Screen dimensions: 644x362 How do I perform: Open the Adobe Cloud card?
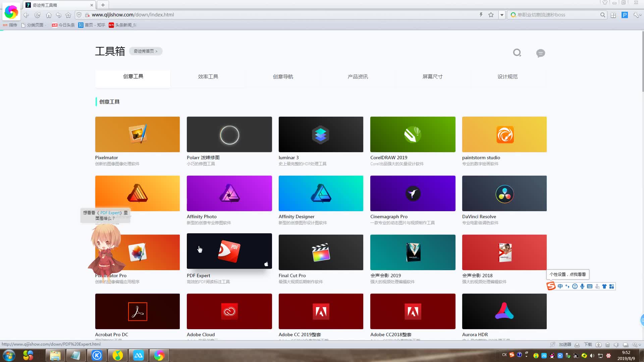click(229, 311)
